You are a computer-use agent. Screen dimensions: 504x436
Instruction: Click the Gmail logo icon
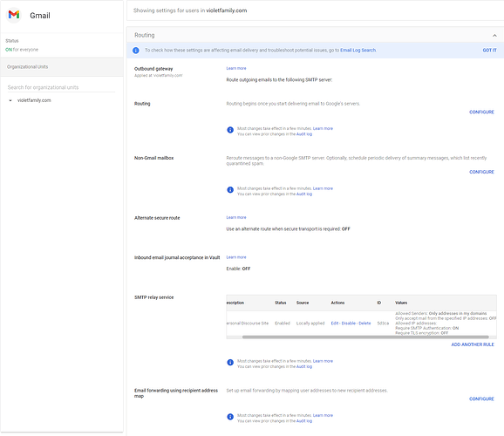[14, 15]
